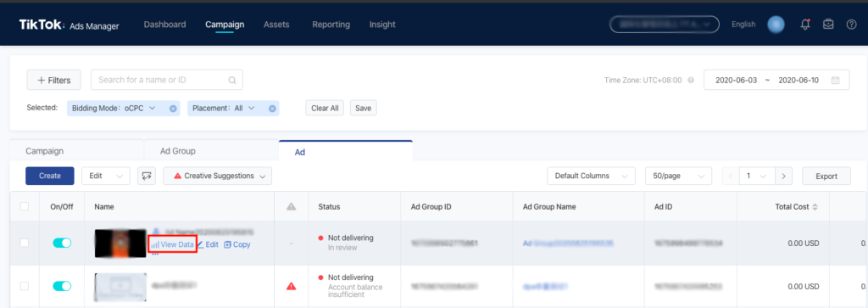The width and height of the screenshot is (868, 308).
Task: Toggle the second ad on/off switch
Action: click(x=62, y=286)
